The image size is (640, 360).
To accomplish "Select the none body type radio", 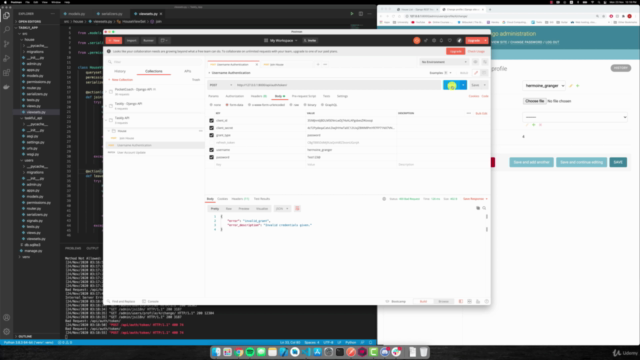I will click(211, 105).
